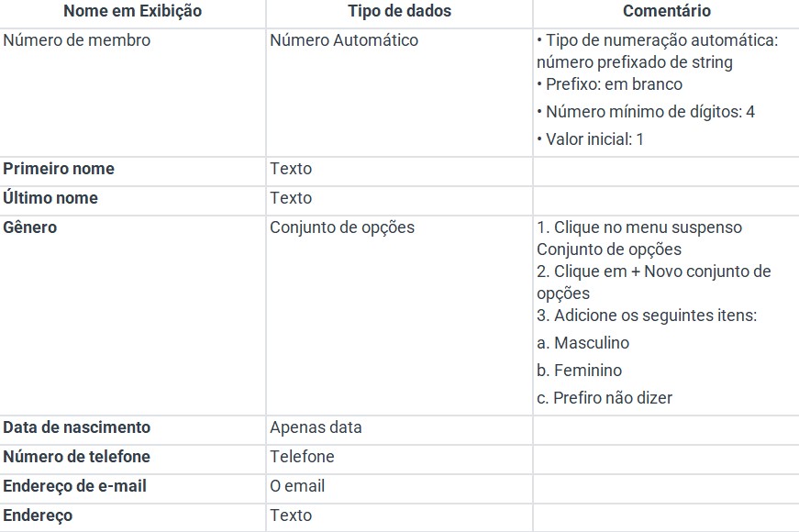Select the "Número de membro" cell
799x532 pixels.
point(77,40)
